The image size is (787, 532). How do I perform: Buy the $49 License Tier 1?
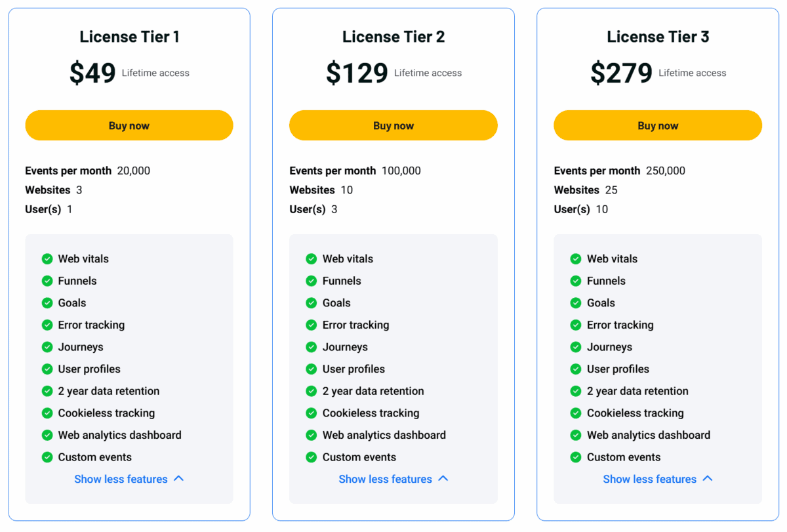(x=129, y=125)
